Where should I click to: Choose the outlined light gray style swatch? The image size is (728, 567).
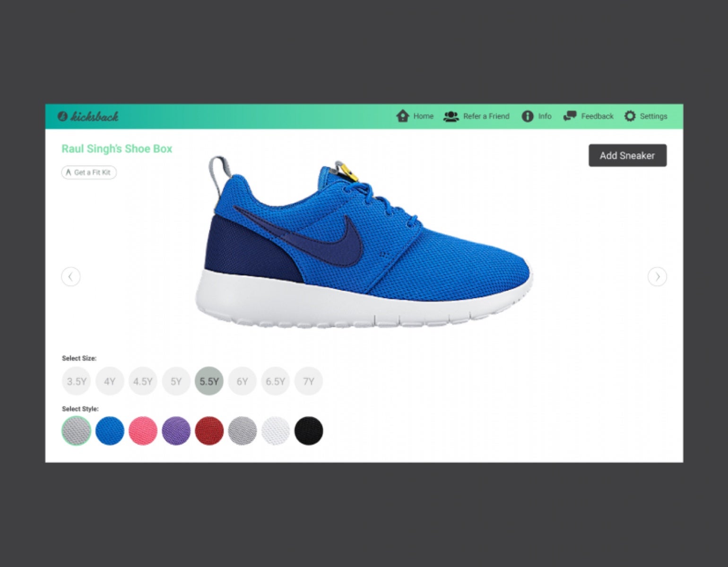pyautogui.click(x=76, y=431)
